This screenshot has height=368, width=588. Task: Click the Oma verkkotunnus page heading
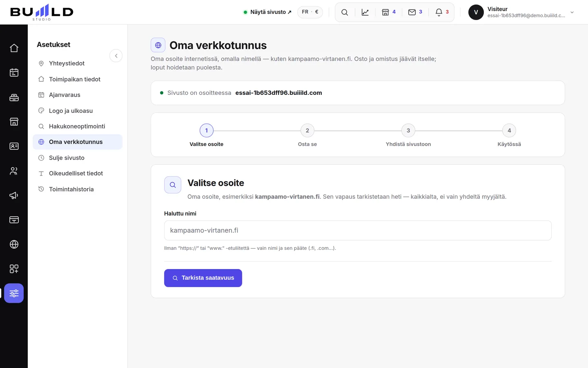point(218,45)
